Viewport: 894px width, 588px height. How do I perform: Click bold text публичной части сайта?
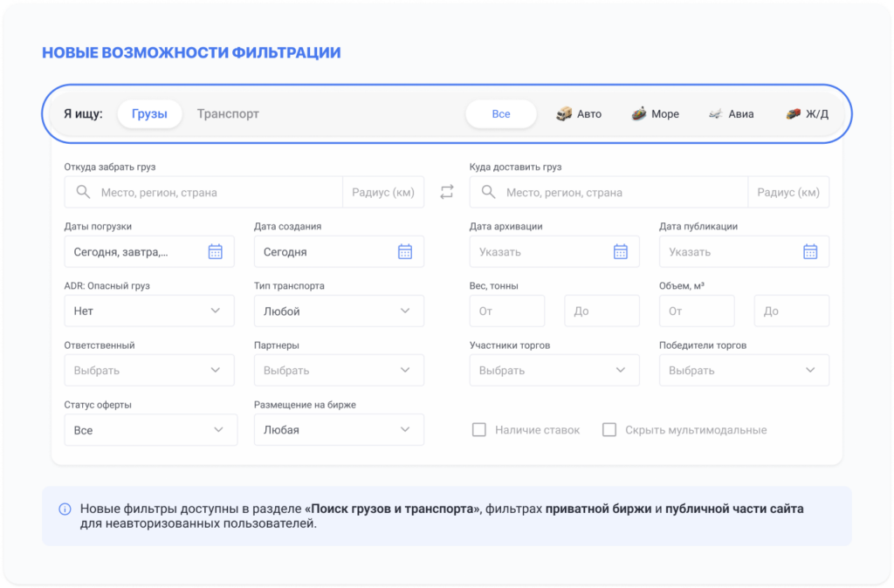point(734,509)
